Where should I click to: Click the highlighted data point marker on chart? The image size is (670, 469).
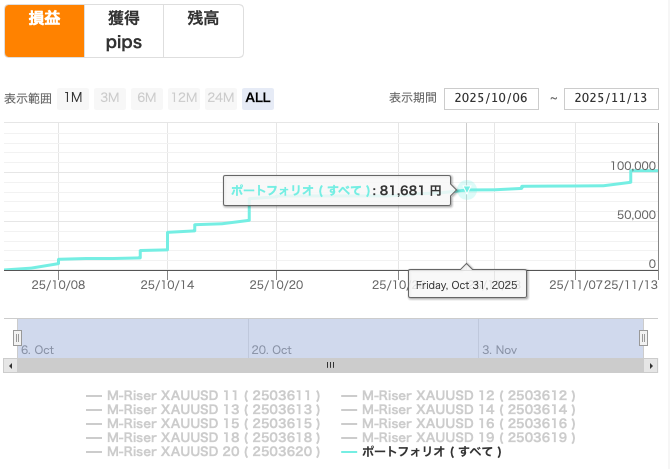coord(466,190)
